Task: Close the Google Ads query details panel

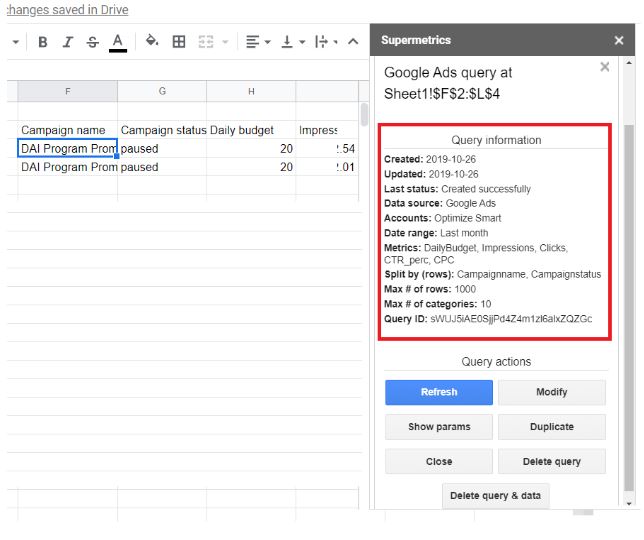Action: [x=605, y=67]
